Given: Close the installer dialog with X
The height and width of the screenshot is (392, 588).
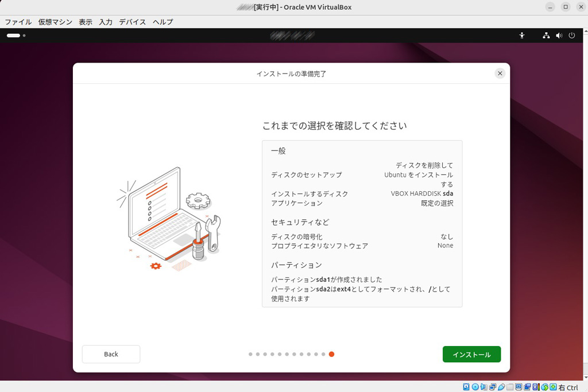Looking at the screenshot, I should click(500, 73).
